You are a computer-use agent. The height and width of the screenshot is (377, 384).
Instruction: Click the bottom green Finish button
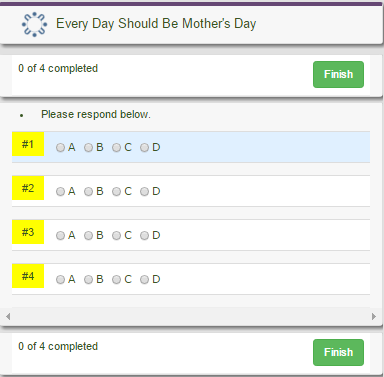click(338, 352)
